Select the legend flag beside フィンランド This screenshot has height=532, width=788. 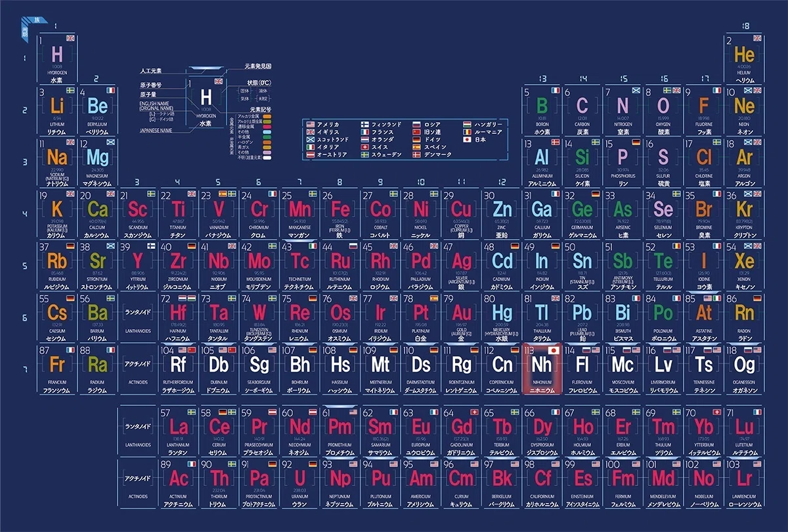pos(365,124)
